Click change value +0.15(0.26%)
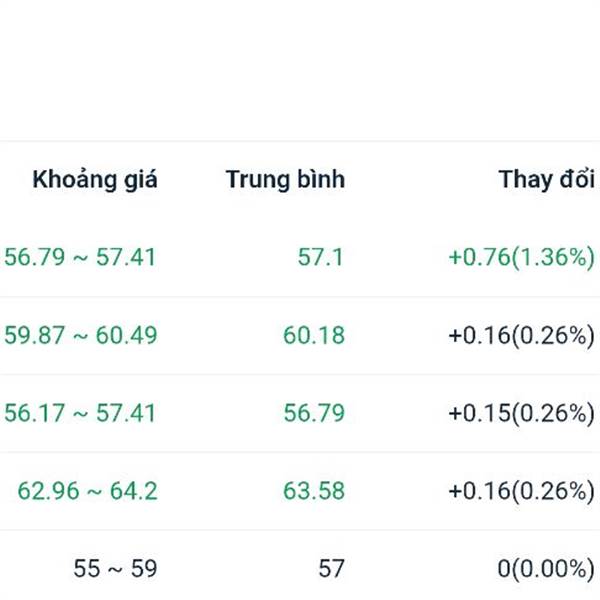 point(522,413)
